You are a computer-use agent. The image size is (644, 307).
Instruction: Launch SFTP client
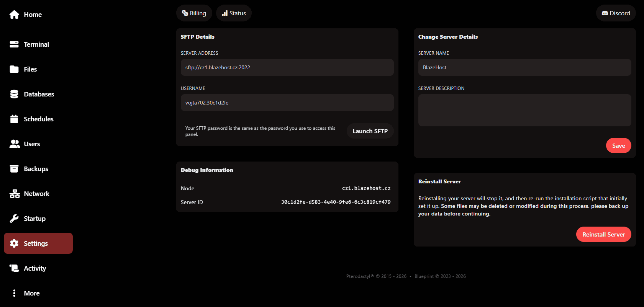(x=370, y=131)
